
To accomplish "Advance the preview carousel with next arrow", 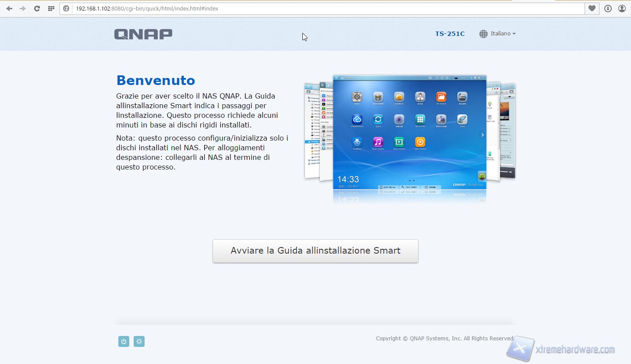I will 482,135.
